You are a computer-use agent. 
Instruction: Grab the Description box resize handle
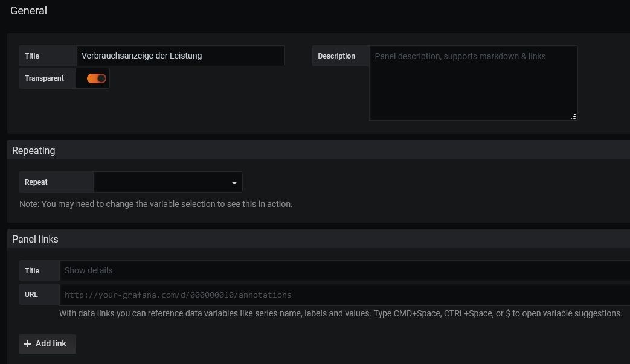573,116
